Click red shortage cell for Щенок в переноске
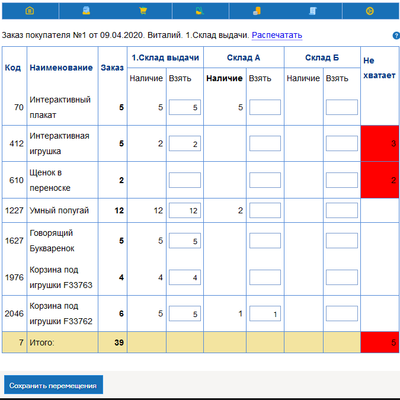 pos(380,180)
